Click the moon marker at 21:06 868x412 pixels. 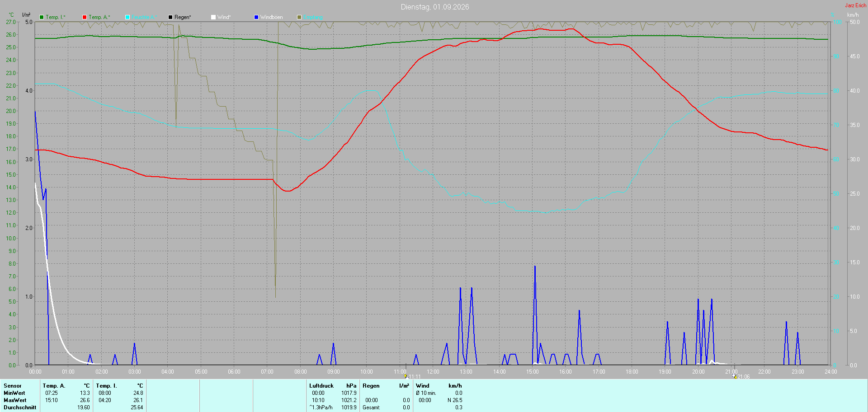pyautogui.click(x=735, y=376)
